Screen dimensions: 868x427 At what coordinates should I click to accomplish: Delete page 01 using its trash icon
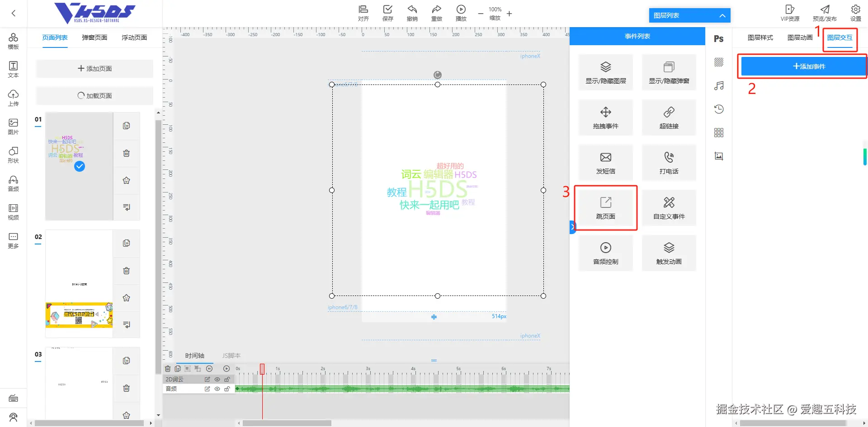[127, 153]
